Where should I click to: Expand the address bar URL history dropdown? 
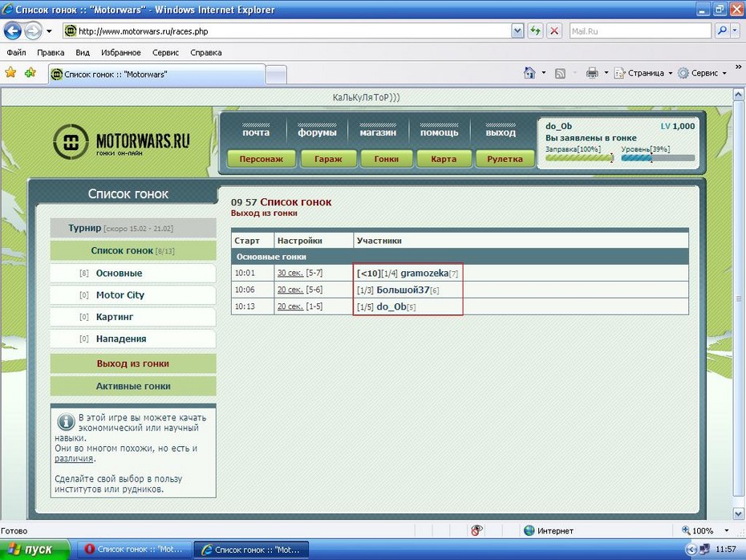pos(517,31)
